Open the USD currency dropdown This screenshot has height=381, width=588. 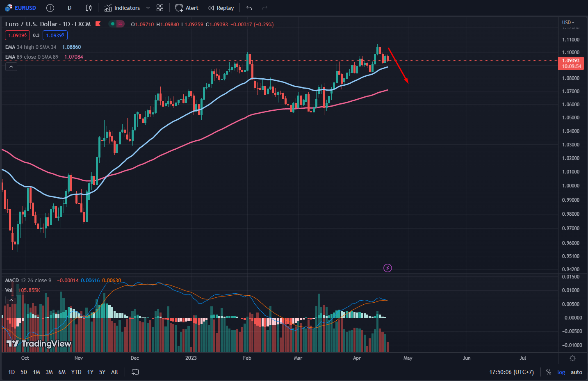(568, 22)
